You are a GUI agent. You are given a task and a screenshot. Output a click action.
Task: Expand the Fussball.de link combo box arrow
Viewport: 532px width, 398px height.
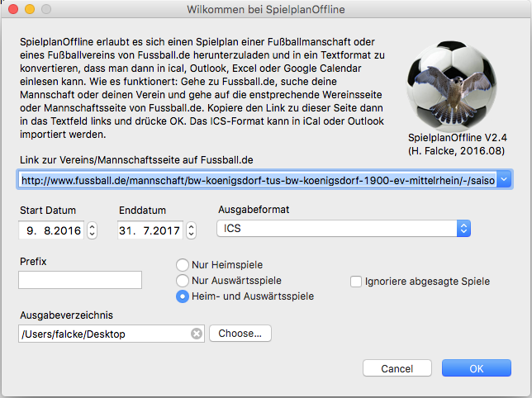(x=505, y=178)
